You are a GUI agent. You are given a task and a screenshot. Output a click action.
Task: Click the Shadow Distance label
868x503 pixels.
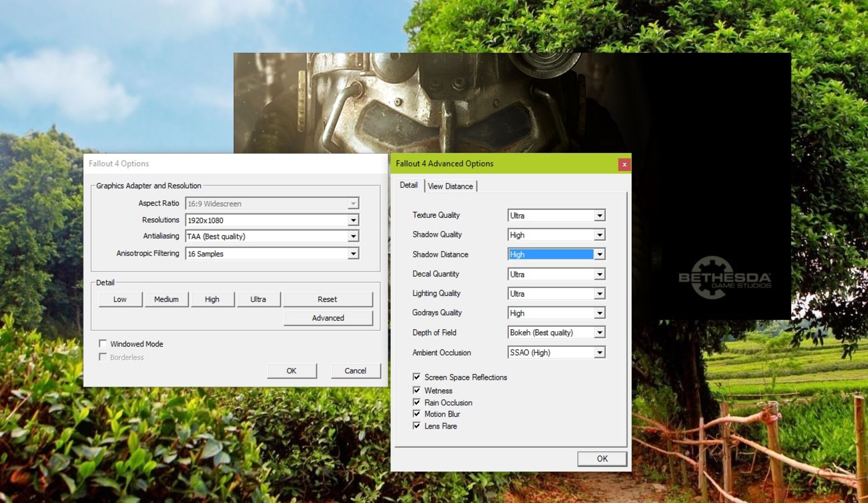tap(440, 255)
